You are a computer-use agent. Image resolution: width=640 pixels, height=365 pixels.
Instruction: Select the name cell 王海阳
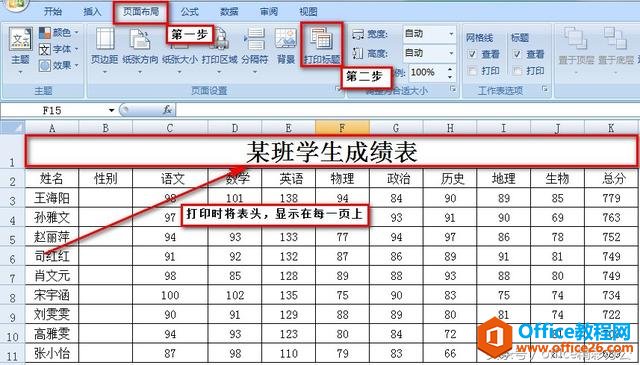pyautogui.click(x=52, y=198)
